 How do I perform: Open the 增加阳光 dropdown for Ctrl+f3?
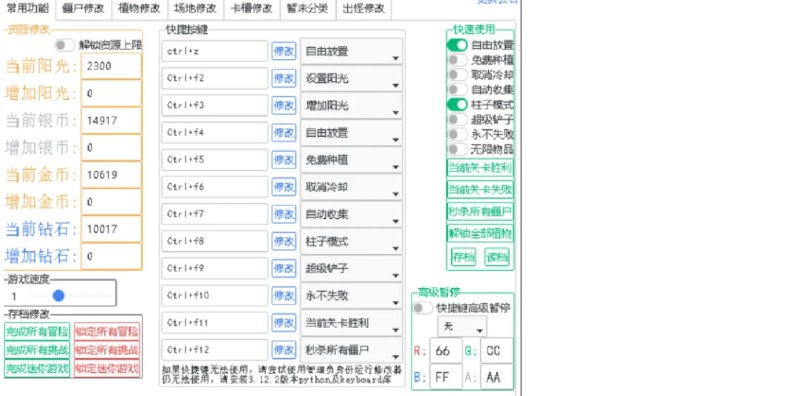click(x=351, y=106)
